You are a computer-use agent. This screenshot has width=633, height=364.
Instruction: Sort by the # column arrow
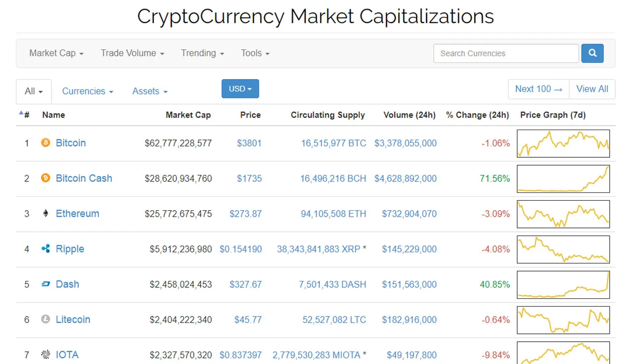click(21, 113)
